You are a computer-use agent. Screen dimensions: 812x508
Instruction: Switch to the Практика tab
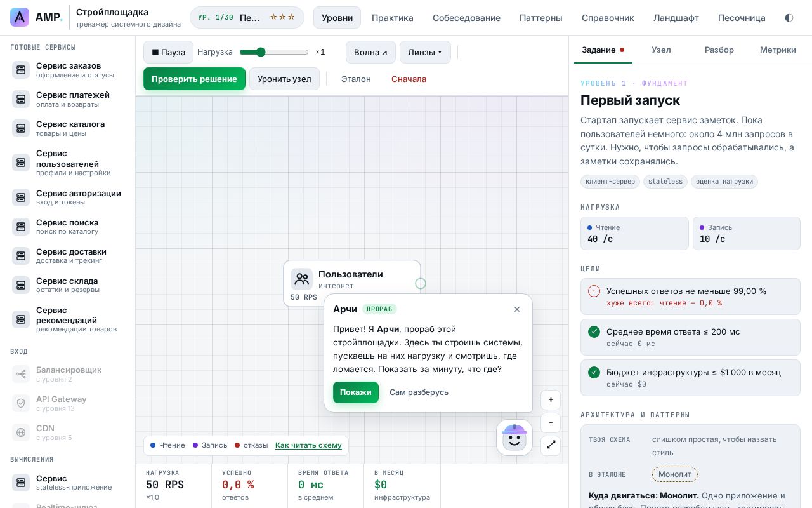pos(393,18)
